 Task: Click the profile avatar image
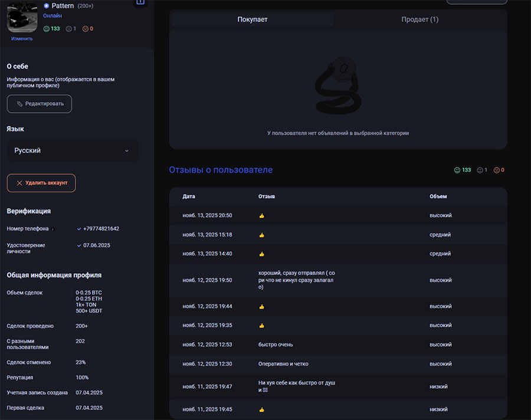22,18
